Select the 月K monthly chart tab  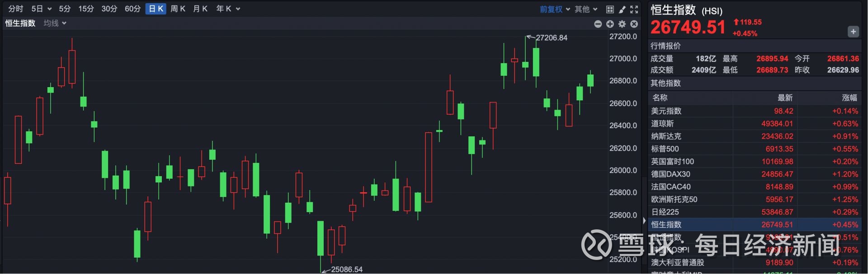click(200, 9)
